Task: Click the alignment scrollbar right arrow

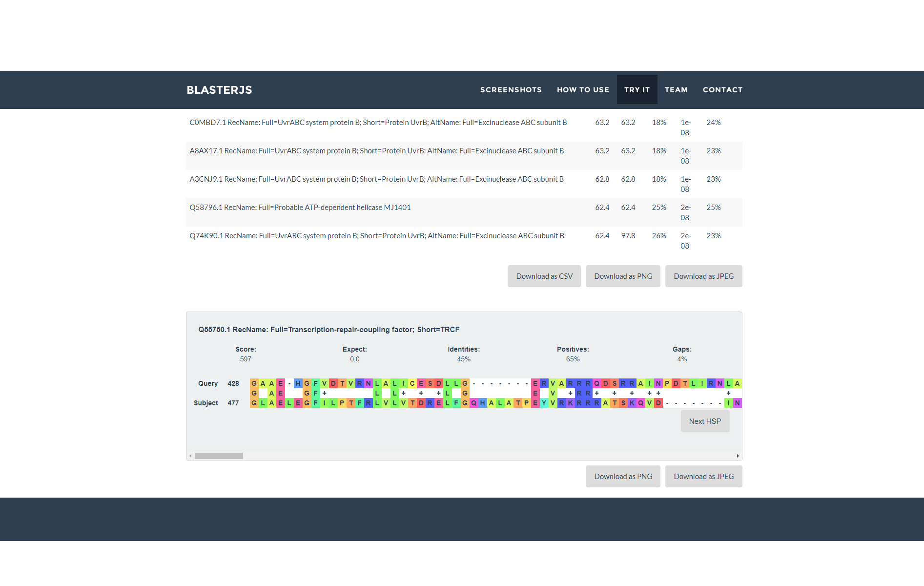Action: 738,456
